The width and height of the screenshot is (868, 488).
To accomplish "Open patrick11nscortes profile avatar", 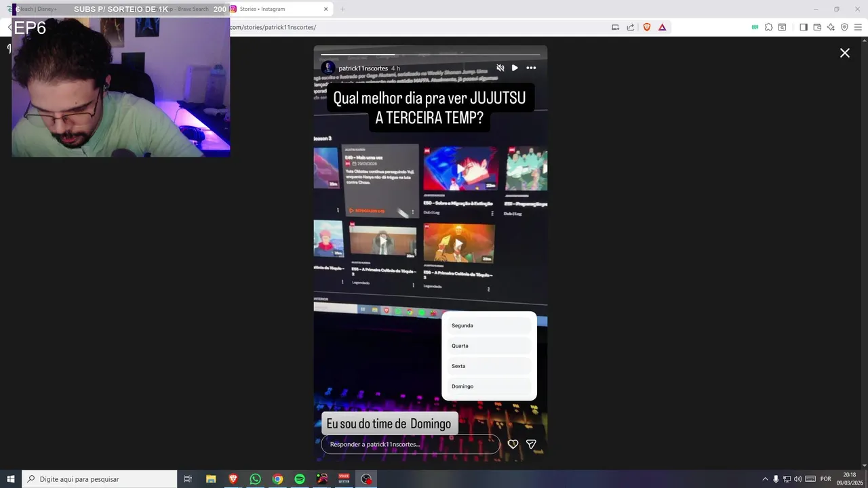I will [x=328, y=68].
